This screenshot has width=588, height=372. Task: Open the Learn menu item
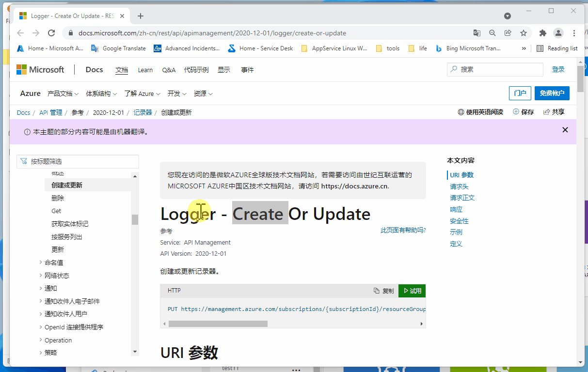pos(145,70)
